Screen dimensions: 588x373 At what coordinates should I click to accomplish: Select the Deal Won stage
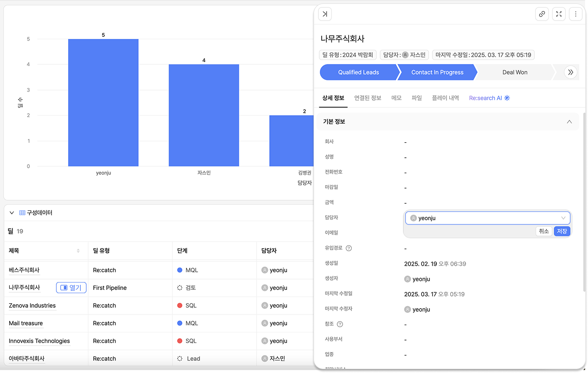tap(515, 73)
